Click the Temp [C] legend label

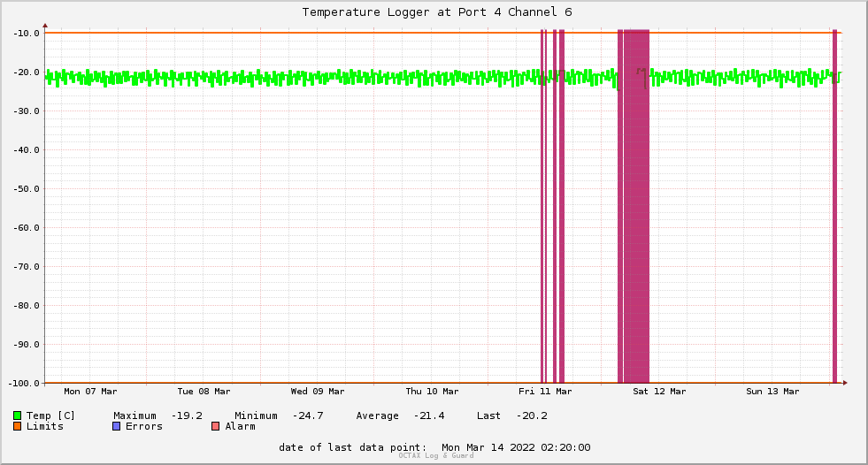pos(50,415)
